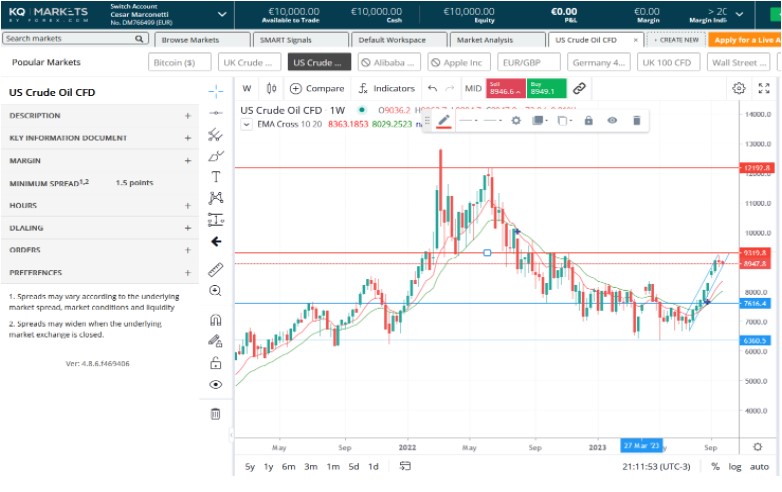
Task: Click the CREATE NEW workspace tab
Action: [676, 40]
